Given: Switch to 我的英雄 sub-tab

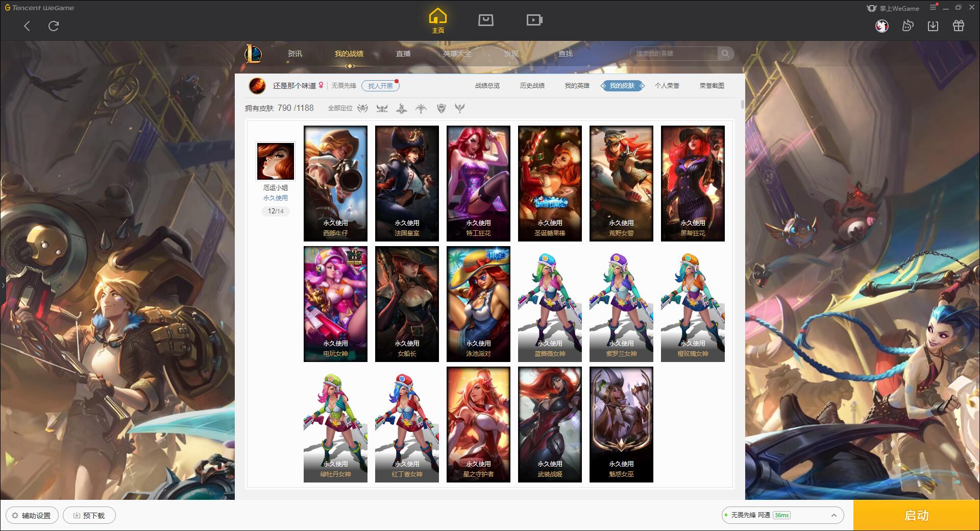Looking at the screenshot, I should [577, 86].
